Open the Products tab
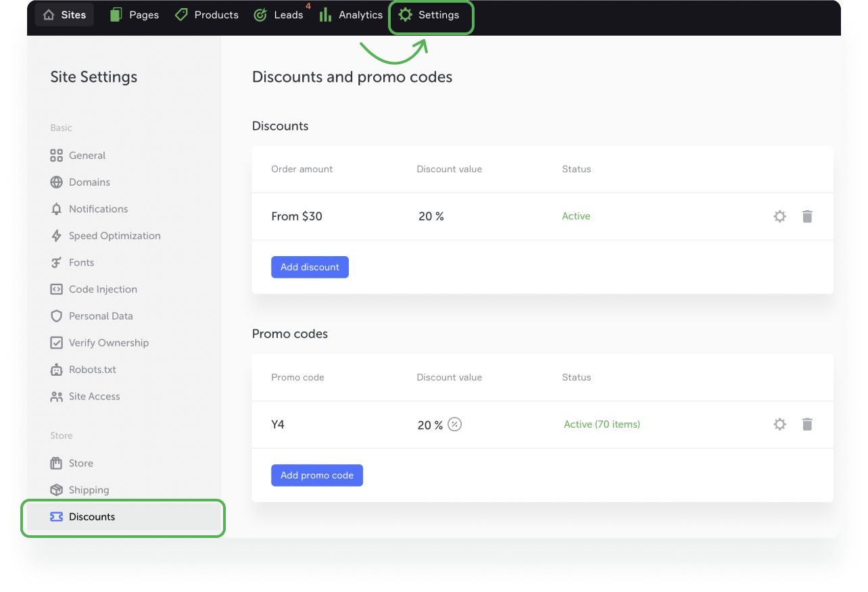The height and width of the screenshot is (592, 868). click(206, 15)
